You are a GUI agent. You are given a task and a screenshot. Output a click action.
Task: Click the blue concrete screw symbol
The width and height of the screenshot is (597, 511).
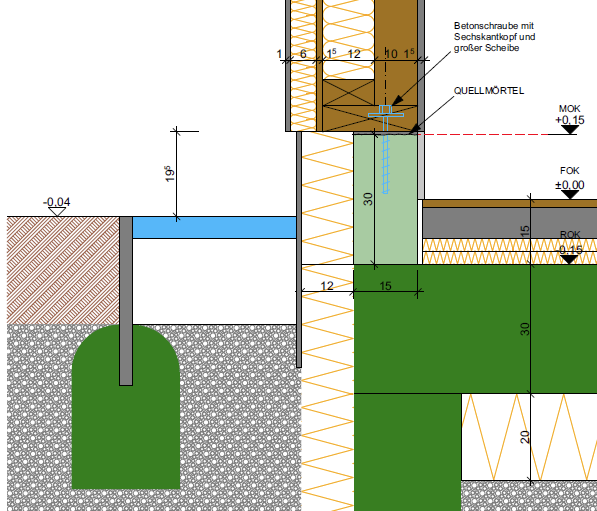pyautogui.click(x=386, y=149)
